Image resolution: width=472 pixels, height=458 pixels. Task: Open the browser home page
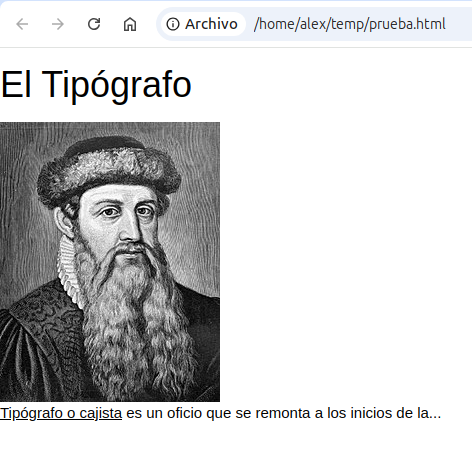pos(130,24)
